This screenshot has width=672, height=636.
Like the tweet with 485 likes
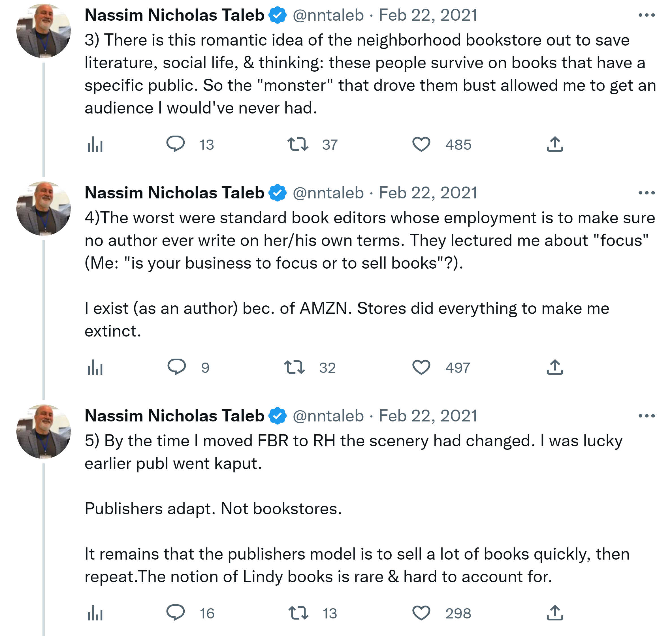click(421, 144)
